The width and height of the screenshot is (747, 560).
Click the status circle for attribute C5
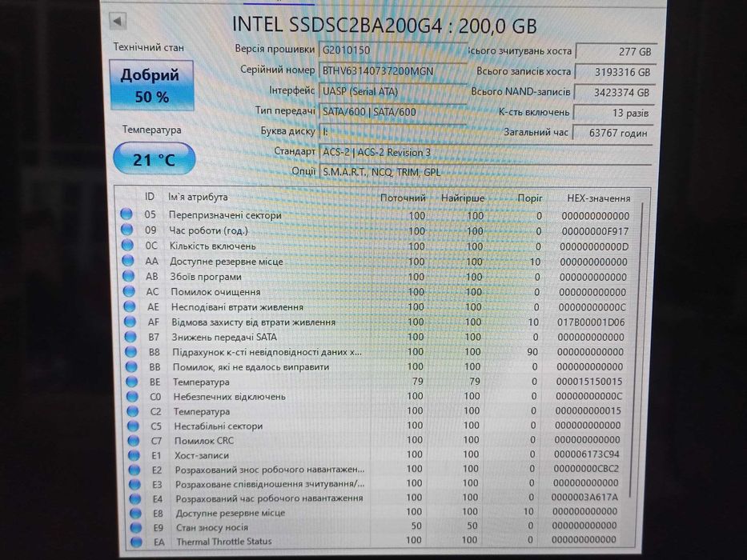(133, 426)
